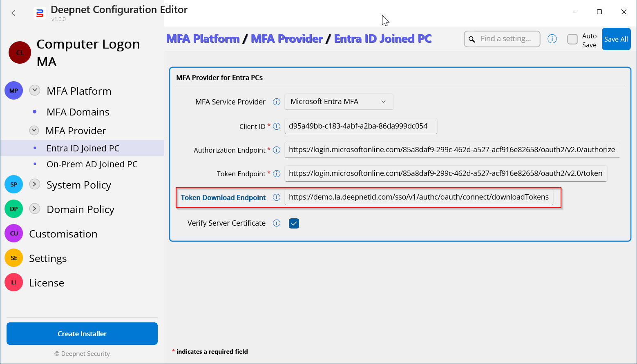Click the SE Settings sidebar icon
The height and width of the screenshot is (364, 637).
14,258
